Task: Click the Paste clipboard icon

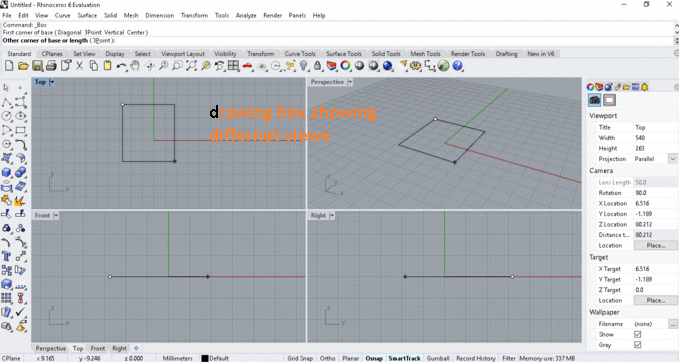Action: click(x=107, y=65)
